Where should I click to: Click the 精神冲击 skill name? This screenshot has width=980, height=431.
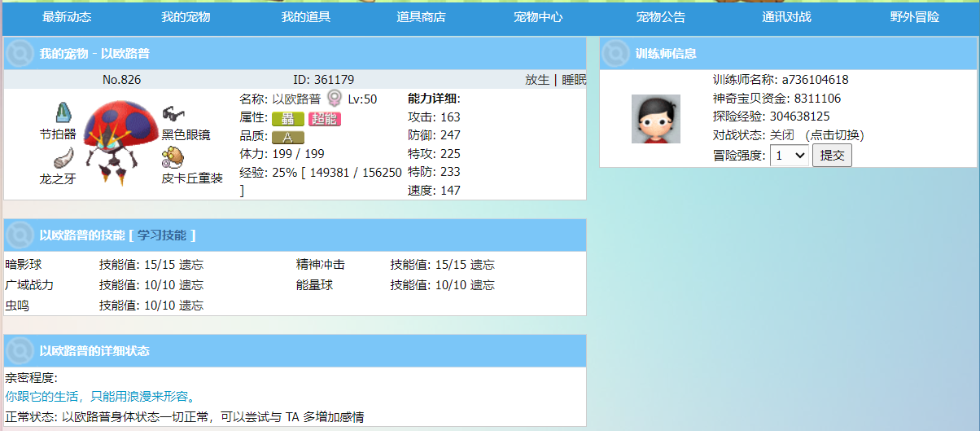pyautogui.click(x=321, y=265)
